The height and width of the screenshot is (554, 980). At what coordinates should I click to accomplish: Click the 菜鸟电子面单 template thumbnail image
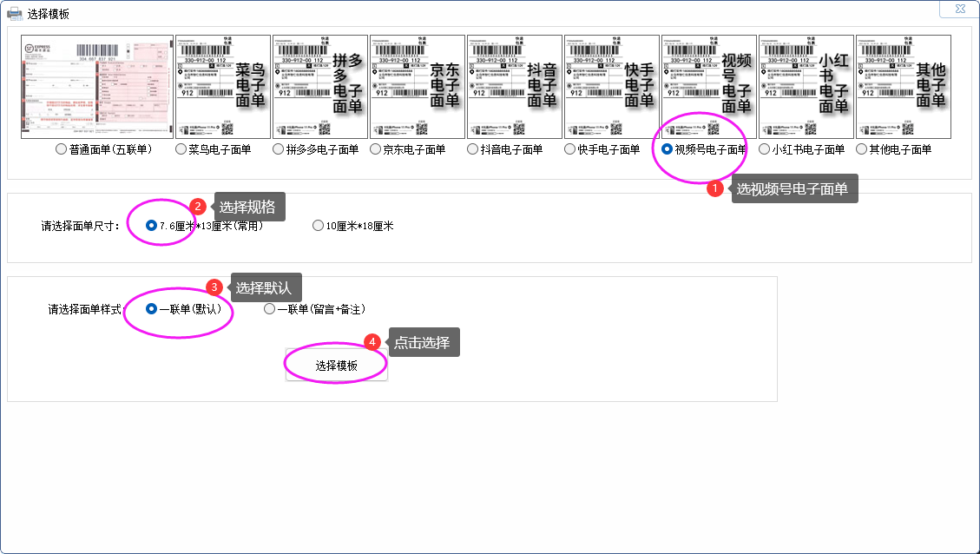point(222,87)
